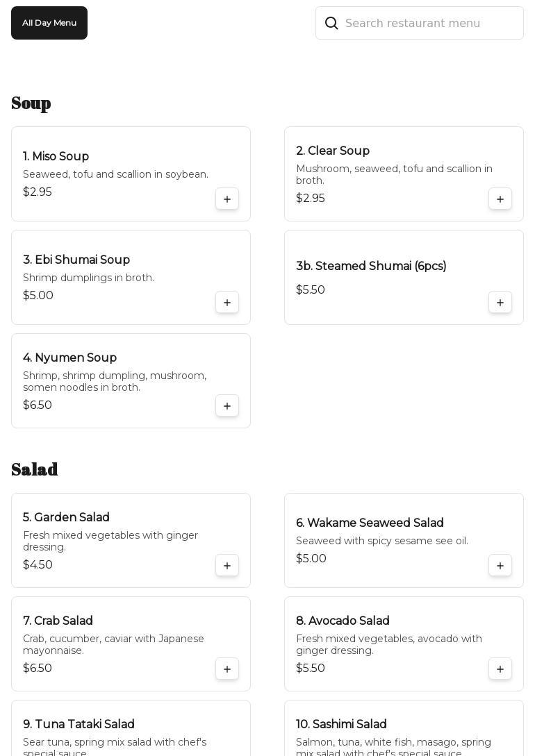Add Crab Salad using plus icon
This screenshot has width=535, height=756.
[227, 669]
